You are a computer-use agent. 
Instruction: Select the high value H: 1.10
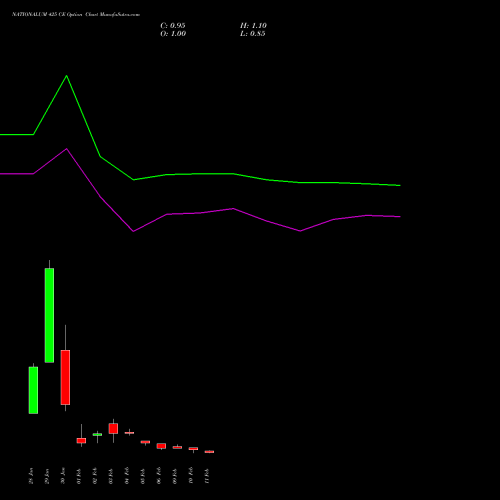tap(253, 26)
